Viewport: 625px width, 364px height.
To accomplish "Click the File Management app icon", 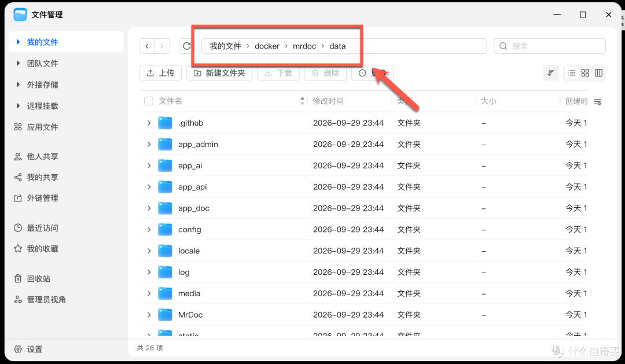I will pyautogui.click(x=20, y=14).
